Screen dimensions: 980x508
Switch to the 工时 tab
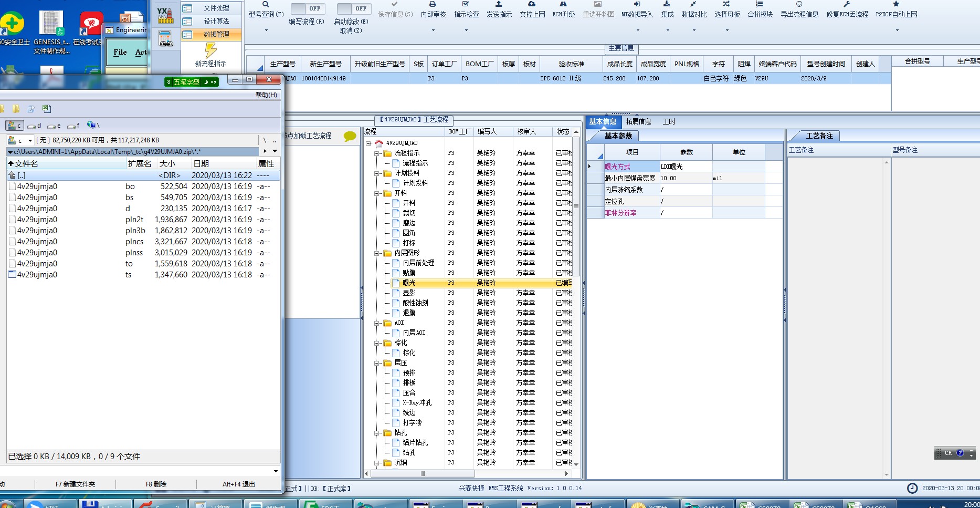tap(669, 122)
